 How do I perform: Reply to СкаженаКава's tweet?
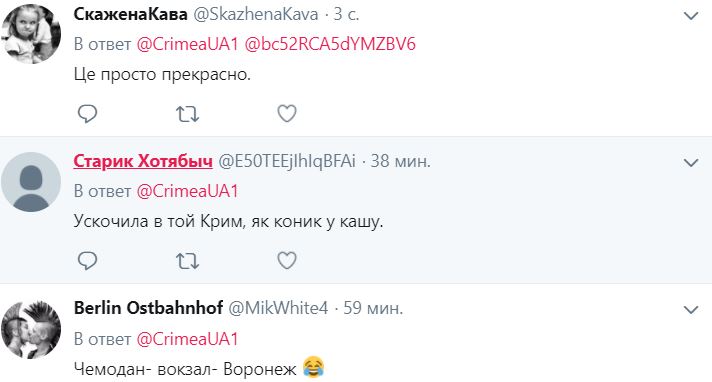coord(87,114)
